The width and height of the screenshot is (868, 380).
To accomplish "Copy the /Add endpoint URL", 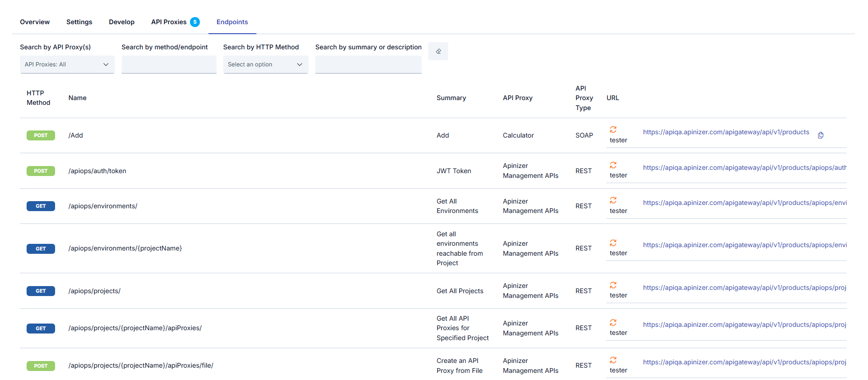I will click(x=821, y=135).
